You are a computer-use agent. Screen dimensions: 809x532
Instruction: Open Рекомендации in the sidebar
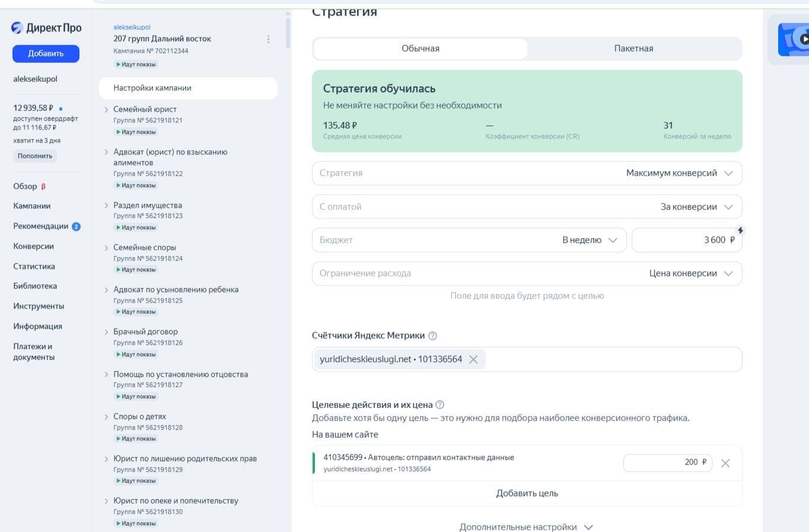(x=40, y=226)
